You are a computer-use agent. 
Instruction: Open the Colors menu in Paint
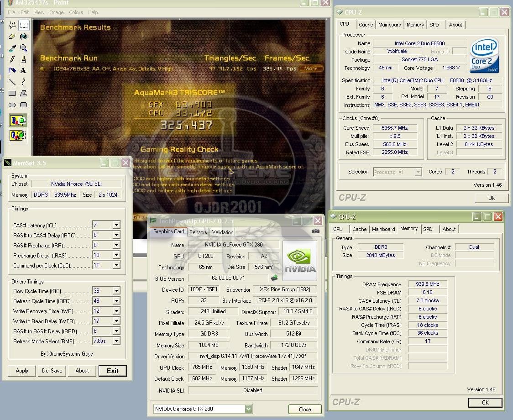(x=76, y=12)
